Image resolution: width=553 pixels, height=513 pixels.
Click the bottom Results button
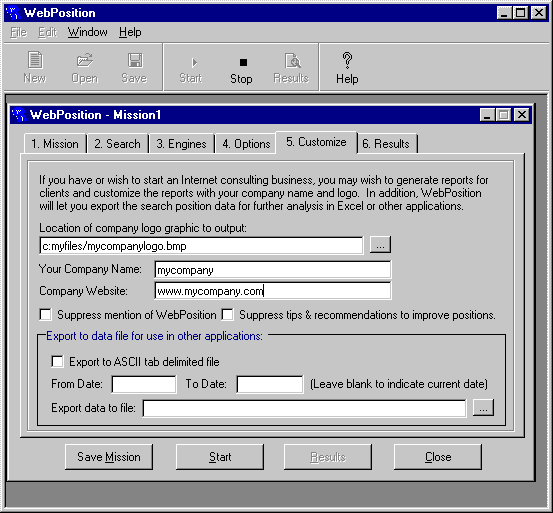point(328,457)
